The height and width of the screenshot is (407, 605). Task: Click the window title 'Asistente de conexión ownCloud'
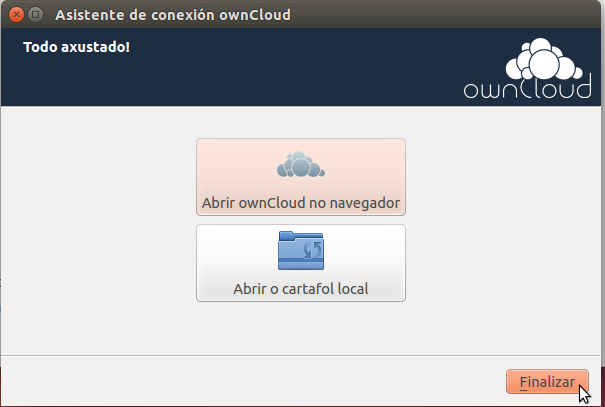point(173,15)
